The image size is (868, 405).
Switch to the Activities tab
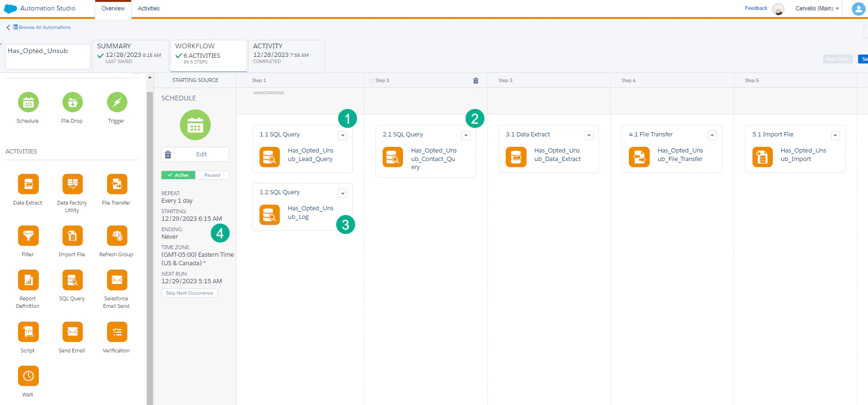[x=149, y=9]
